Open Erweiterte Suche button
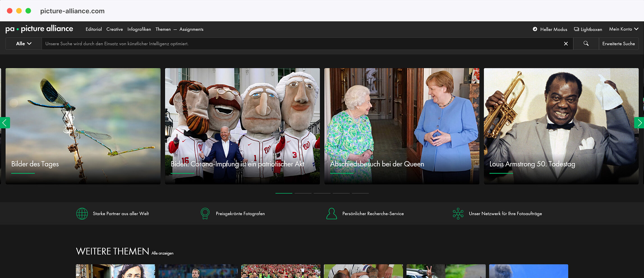This screenshot has width=644, height=278. click(x=618, y=44)
